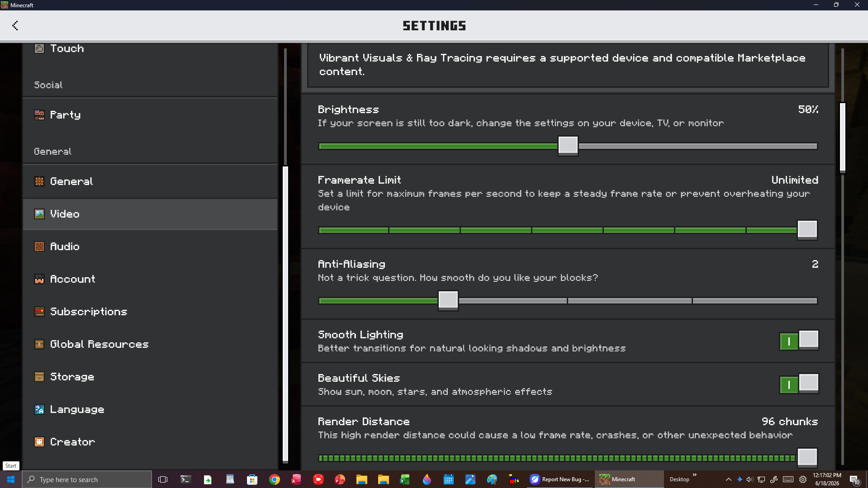This screenshot has width=868, height=488.
Task: Click the Framerate Limit Unlimited value
Action: (795, 180)
